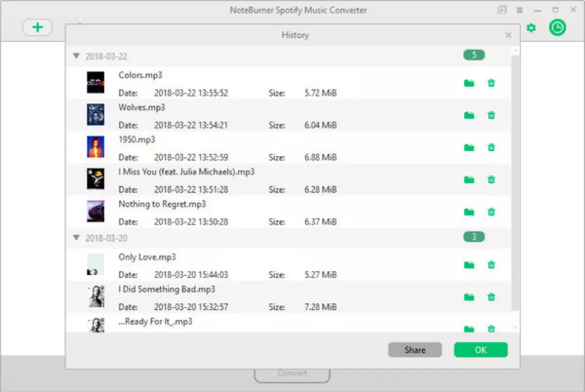This screenshot has width=585, height=392.
Task: Delete Colors.mp3 from history
Action: 491,83
